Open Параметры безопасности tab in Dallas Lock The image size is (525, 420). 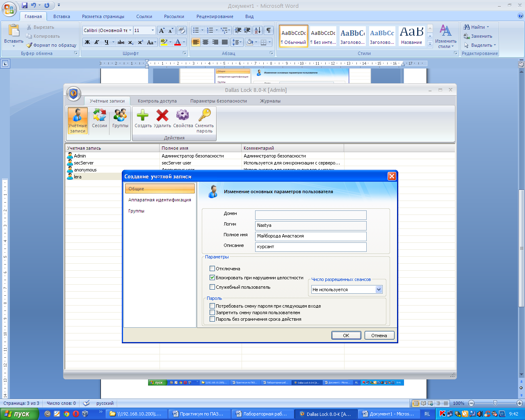click(x=219, y=101)
